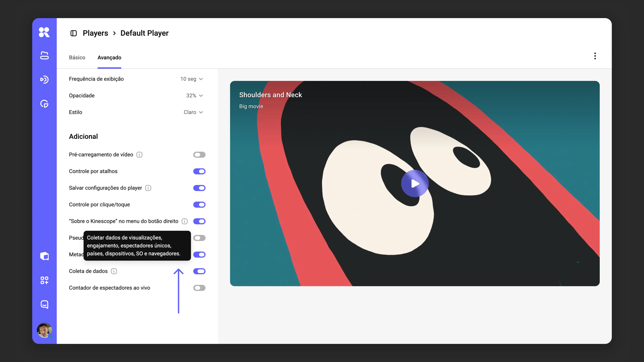Image resolution: width=644 pixels, height=362 pixels.
Task: Click the Estilo label
Action: click(75, 112)
